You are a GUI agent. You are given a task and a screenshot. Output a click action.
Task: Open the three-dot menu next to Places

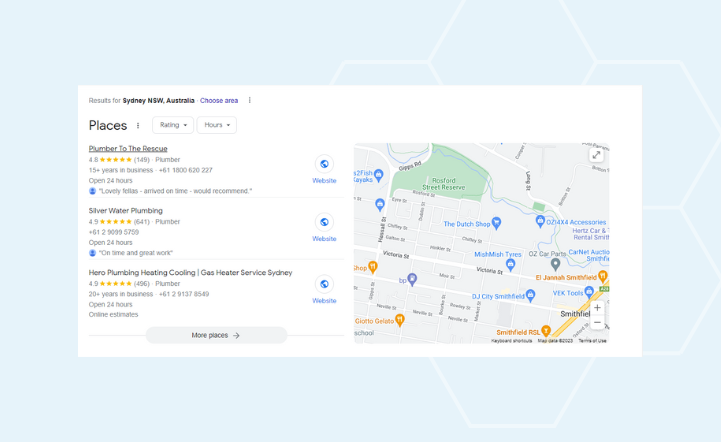click(138, 125)
